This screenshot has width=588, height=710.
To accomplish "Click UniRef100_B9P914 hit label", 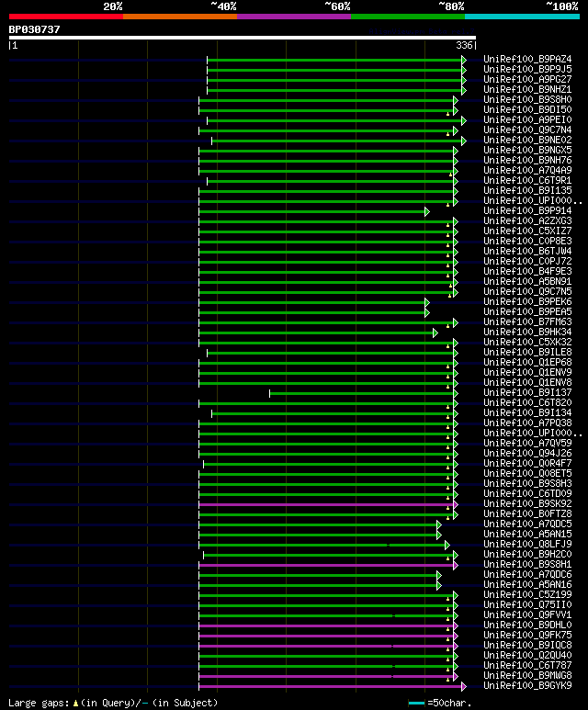I will pyautogui.click(x=527, y=211).
